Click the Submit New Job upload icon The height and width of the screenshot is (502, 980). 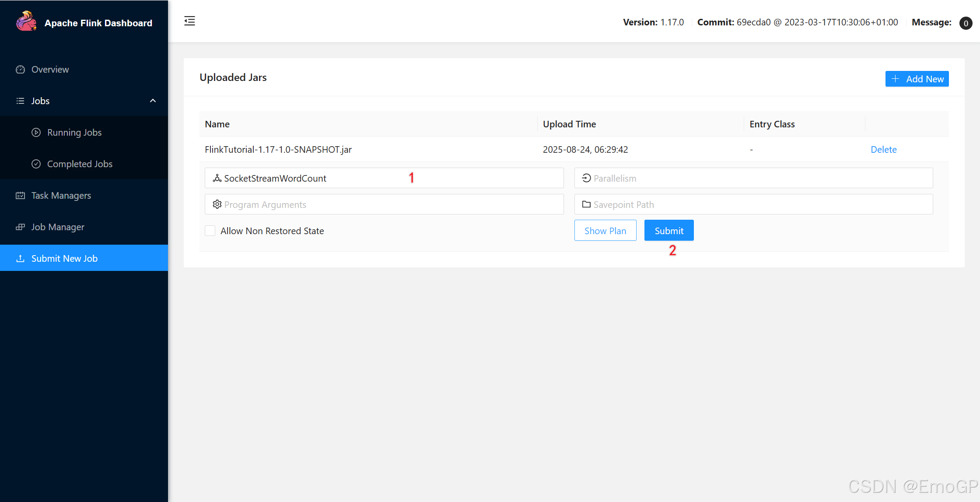click(20, 259)
